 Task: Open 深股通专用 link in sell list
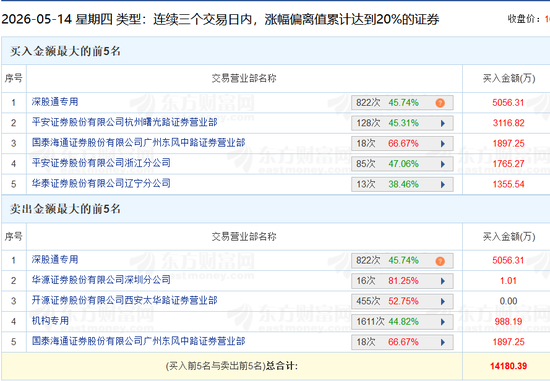55,260
